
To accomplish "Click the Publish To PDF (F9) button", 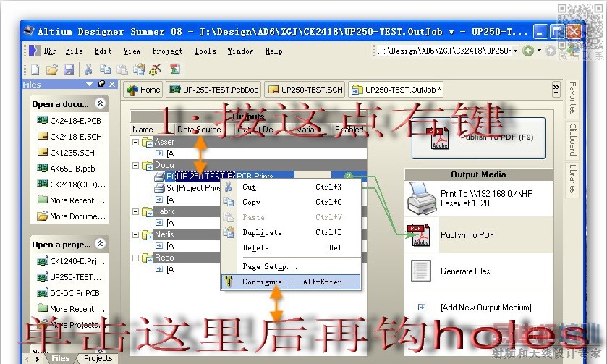I will 478,138.
